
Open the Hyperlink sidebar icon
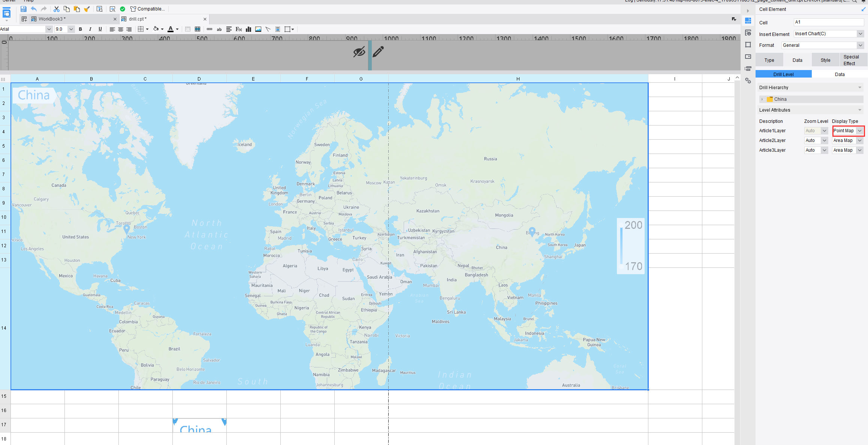[748, 81]
